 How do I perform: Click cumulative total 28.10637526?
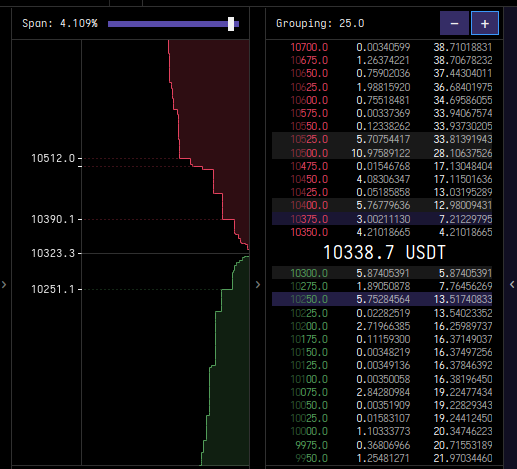tap(463, 153)
